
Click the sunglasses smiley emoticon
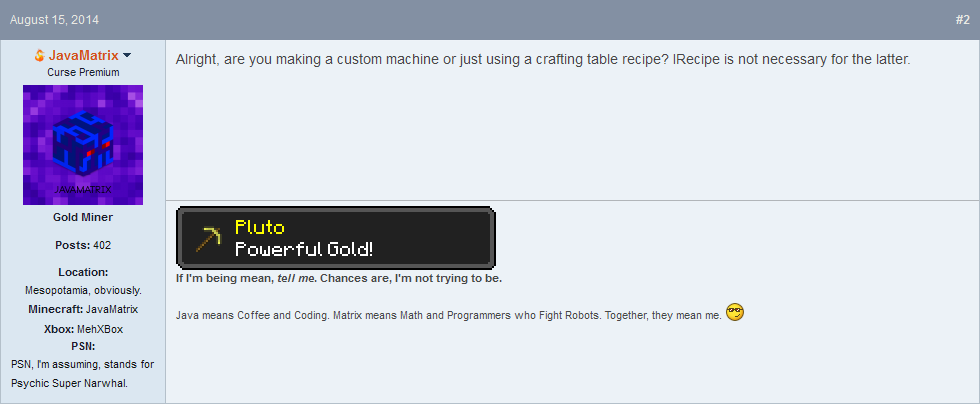click(735, 313)
